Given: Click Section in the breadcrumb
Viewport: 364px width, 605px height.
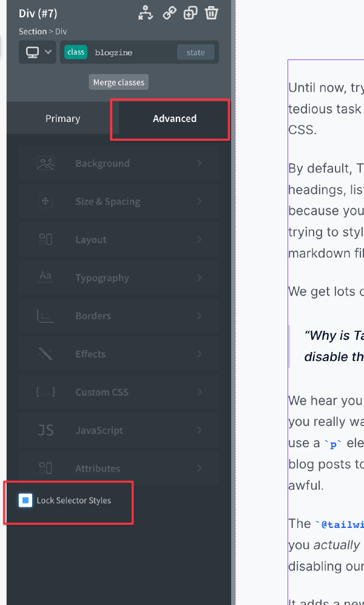Looking at the screenshot, I should [x=32, y=32].
